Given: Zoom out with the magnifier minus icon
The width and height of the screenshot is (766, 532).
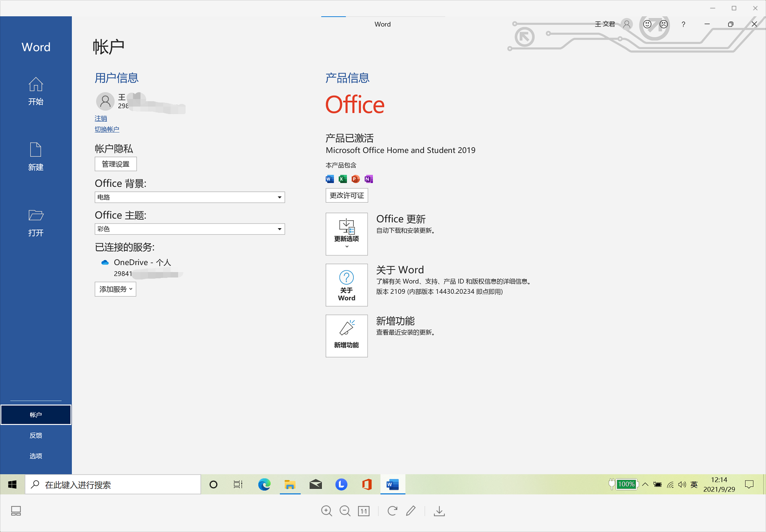Looking at the screenshot, I should (345, 511).
